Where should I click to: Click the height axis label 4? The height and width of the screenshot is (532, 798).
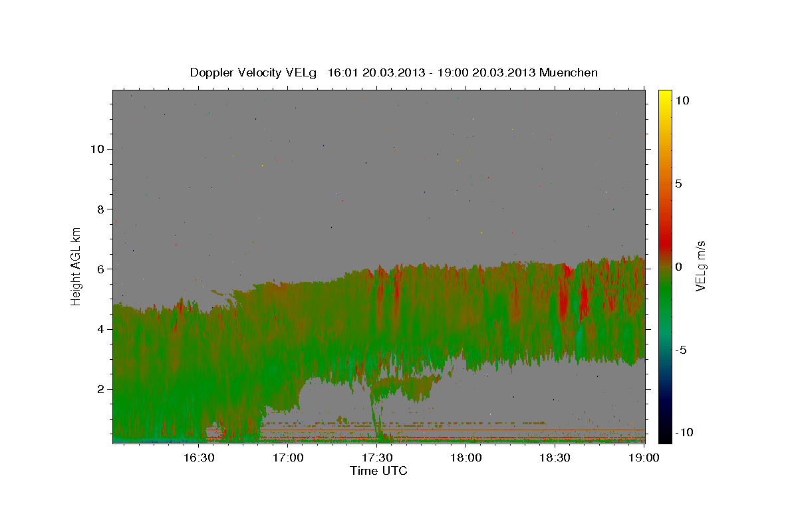click(x=100, y=329)
